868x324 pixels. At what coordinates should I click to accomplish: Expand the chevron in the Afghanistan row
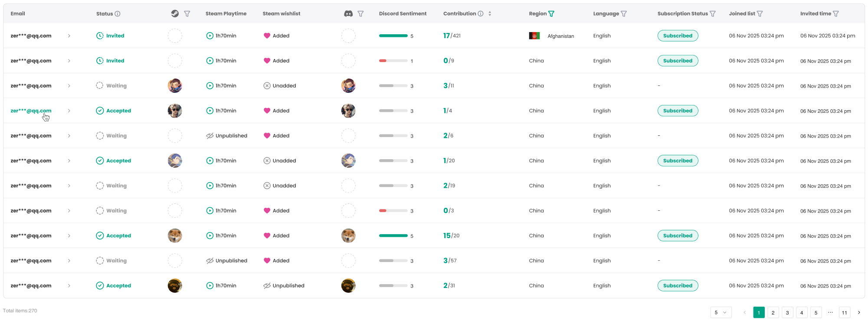(69, 36)
